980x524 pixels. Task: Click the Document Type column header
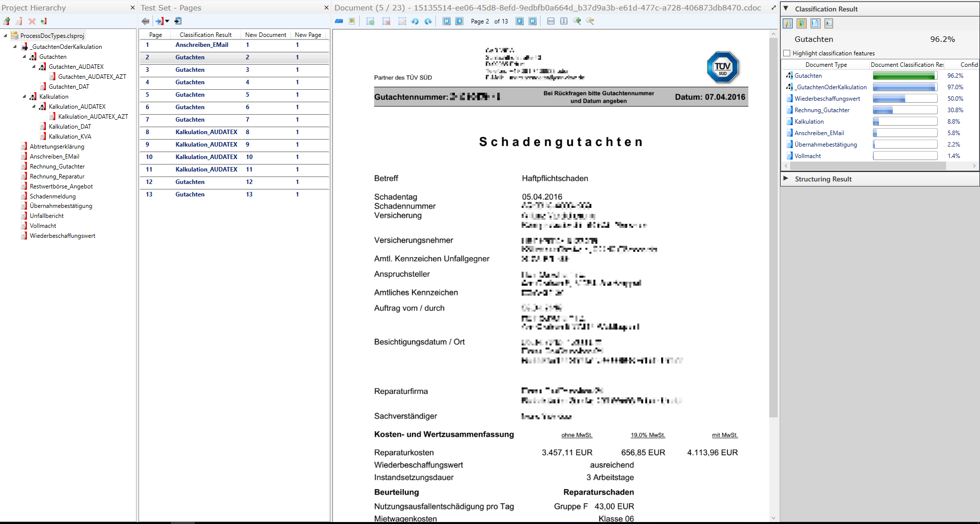[826, 65]
